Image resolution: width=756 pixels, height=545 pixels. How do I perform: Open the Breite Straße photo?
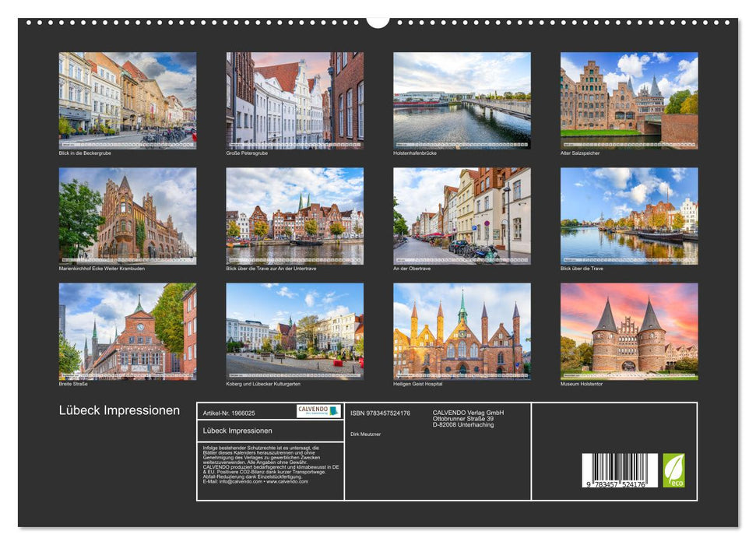pos(128,331)
